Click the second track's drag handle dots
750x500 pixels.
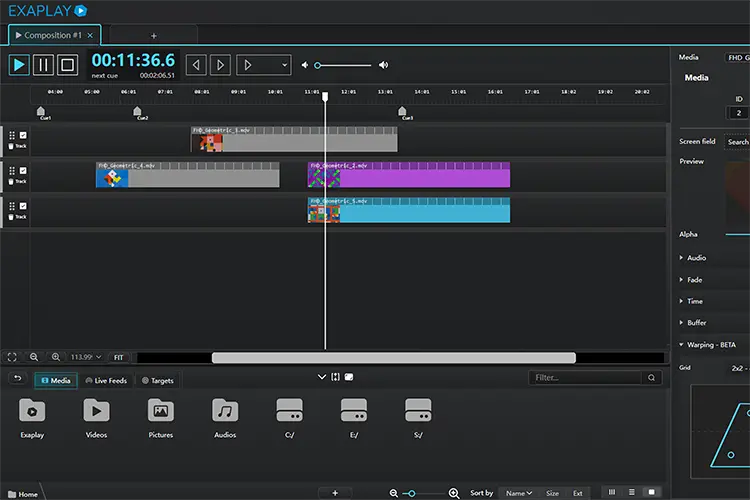12,171
